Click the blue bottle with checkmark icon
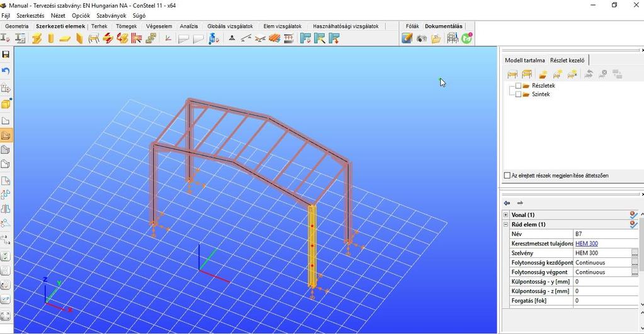 point(213,38)
